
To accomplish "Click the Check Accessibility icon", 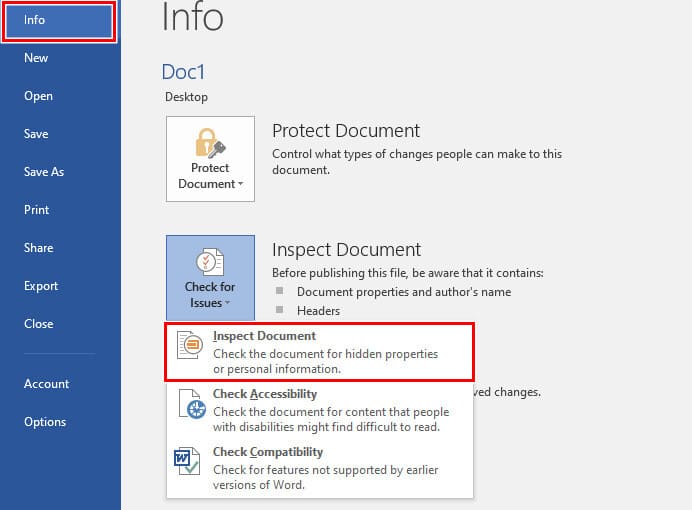I will 192,404.
